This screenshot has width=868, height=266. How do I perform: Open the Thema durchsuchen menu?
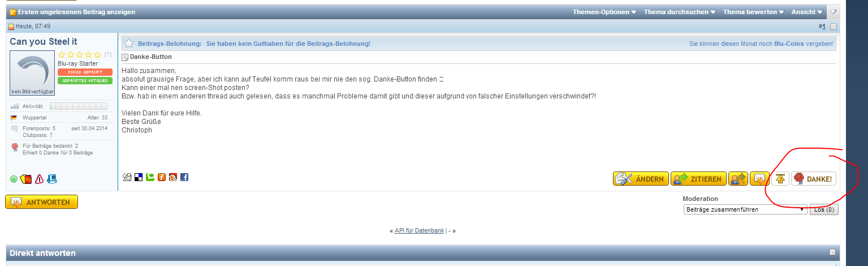tap(680, 12)
